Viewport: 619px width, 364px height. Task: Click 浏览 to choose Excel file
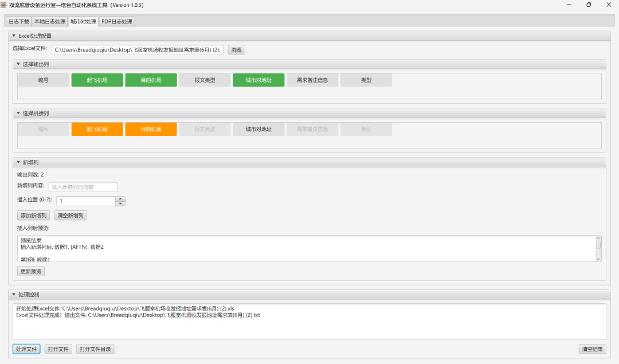click(x=236, y=50)
